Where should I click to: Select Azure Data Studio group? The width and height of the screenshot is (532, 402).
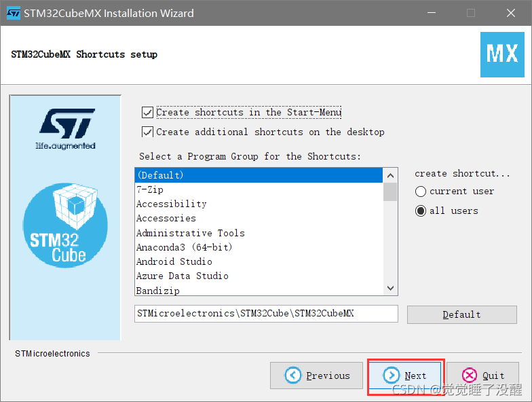[x=259, y=276]
